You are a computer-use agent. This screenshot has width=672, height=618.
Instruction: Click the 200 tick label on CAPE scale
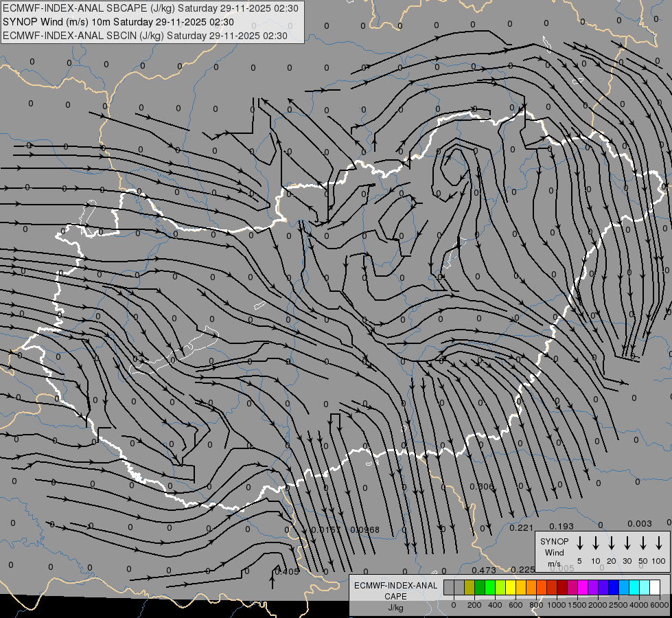474,605
